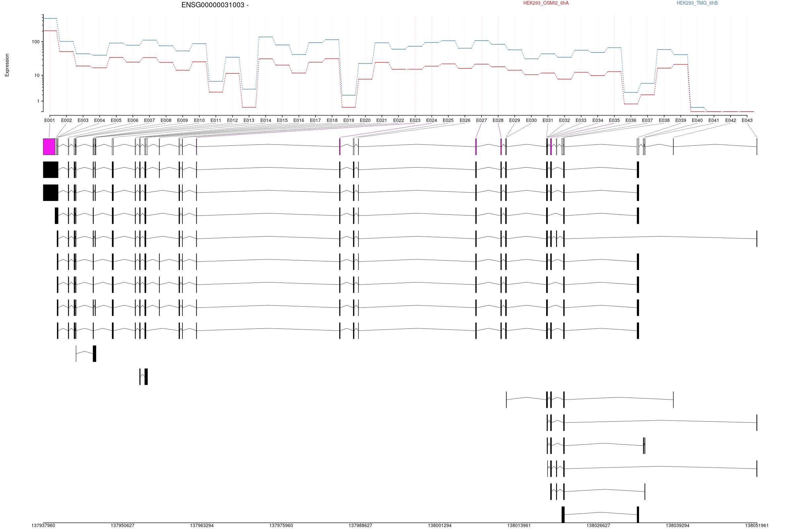Image resolution: width=793 pixels, height=532 pixels.
Task: Click the large magenta E001 exon block
Action: coord(49,147)
